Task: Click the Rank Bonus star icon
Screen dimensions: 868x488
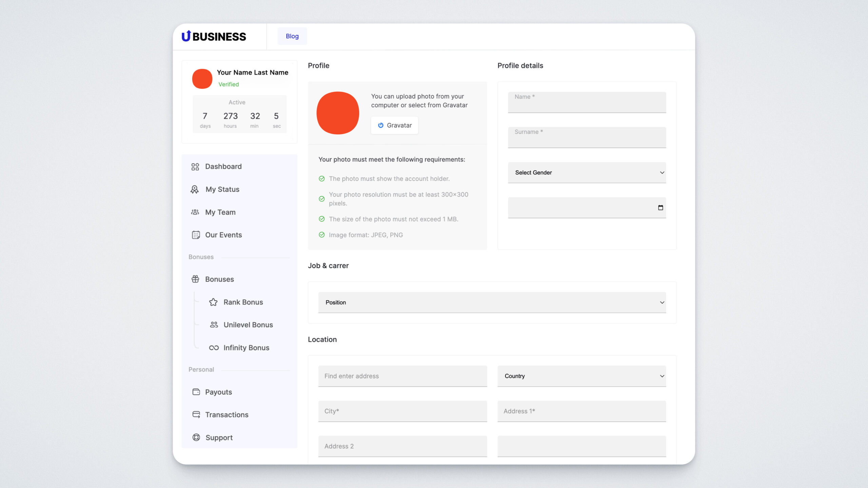Action: pyautogui.click(x=213, y=302)
